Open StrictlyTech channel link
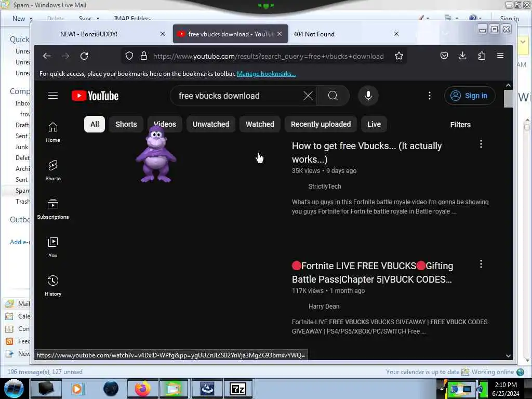Screen dimensions: 532x399 [325, 187]
